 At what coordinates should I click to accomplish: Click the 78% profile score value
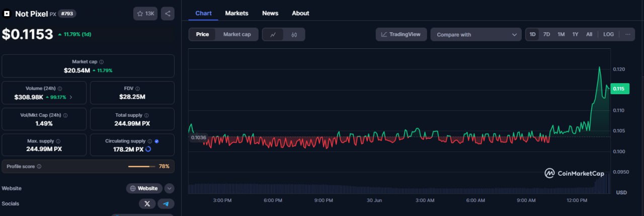point(164,166)
